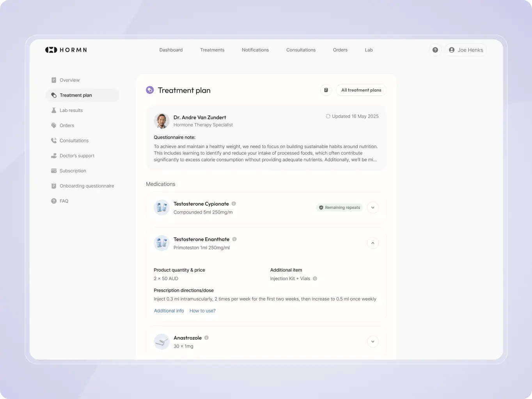The image size is (532, 399).
Task: Click the Testosterone Cypionate vial image
Action: (x=161, y=208)
